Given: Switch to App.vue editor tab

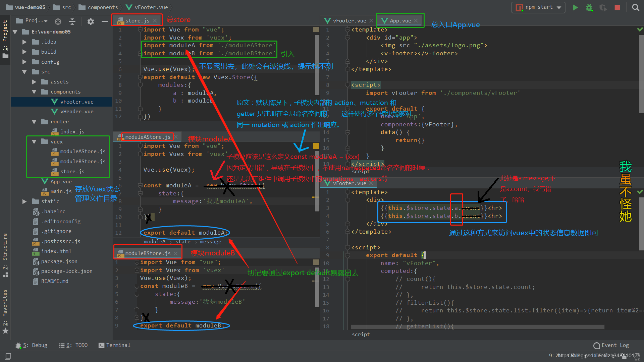Looking at the screenshot, I should pos(400,21).
